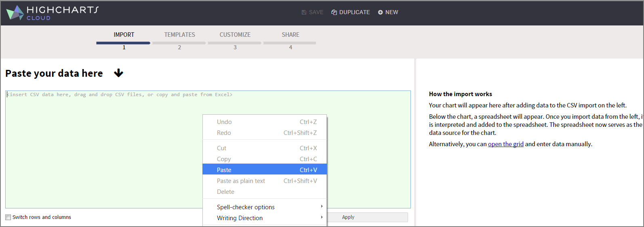Click inside the CSV data text area
This screenshot has height=227, width=644.
coord(101,153)
